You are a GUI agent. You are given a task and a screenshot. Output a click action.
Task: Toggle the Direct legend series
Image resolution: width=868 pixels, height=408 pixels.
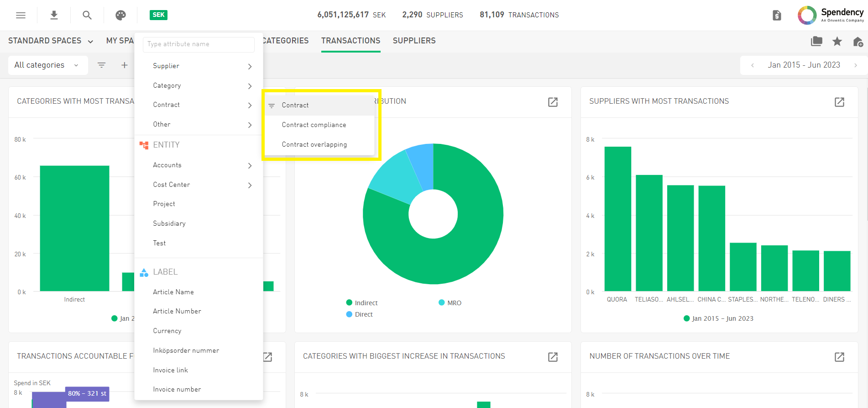coord(359,314)
